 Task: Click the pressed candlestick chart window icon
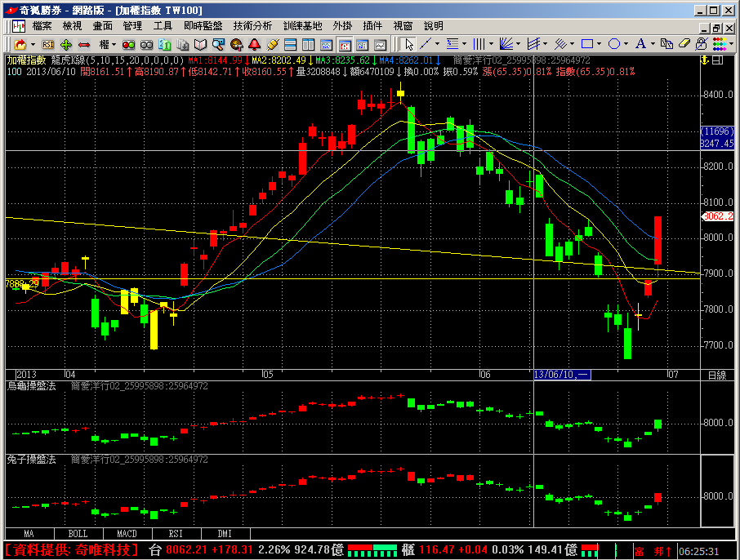(345, 44)
